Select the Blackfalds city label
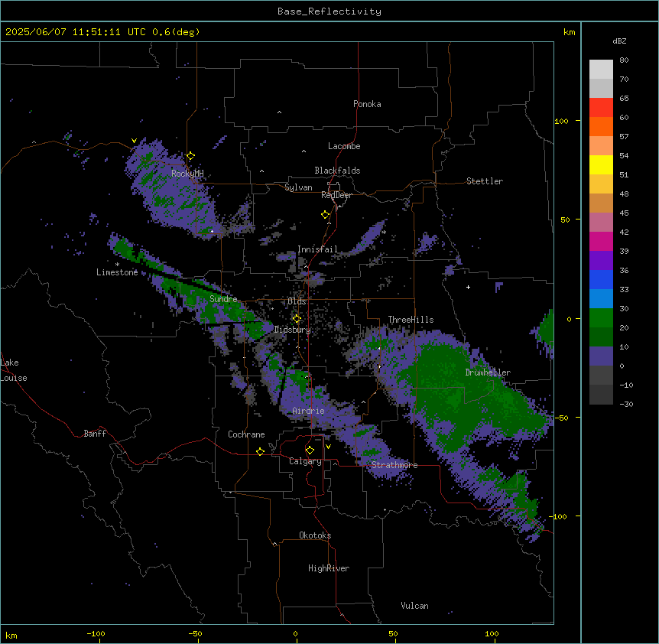659x644 pixels. click(x=337, y=171)
